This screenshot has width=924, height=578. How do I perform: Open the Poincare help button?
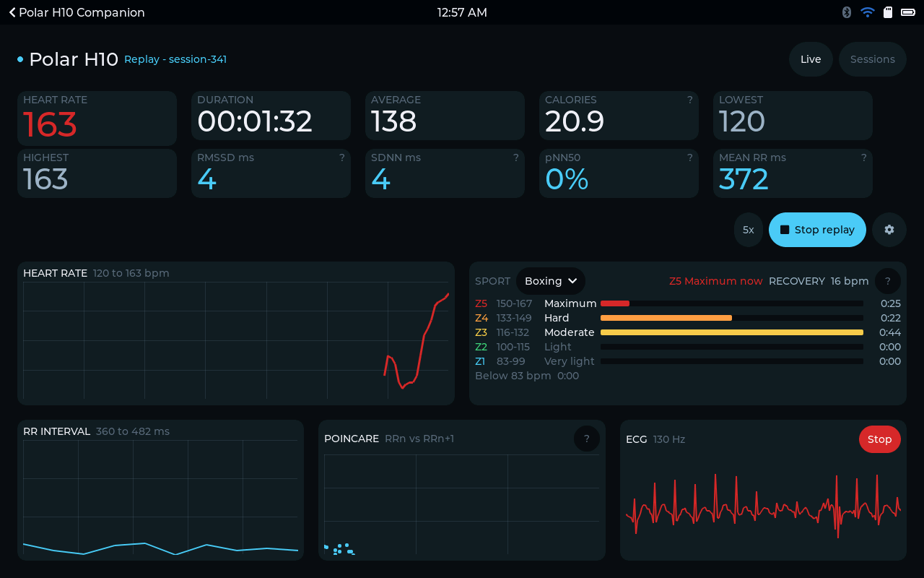(587, 439)
